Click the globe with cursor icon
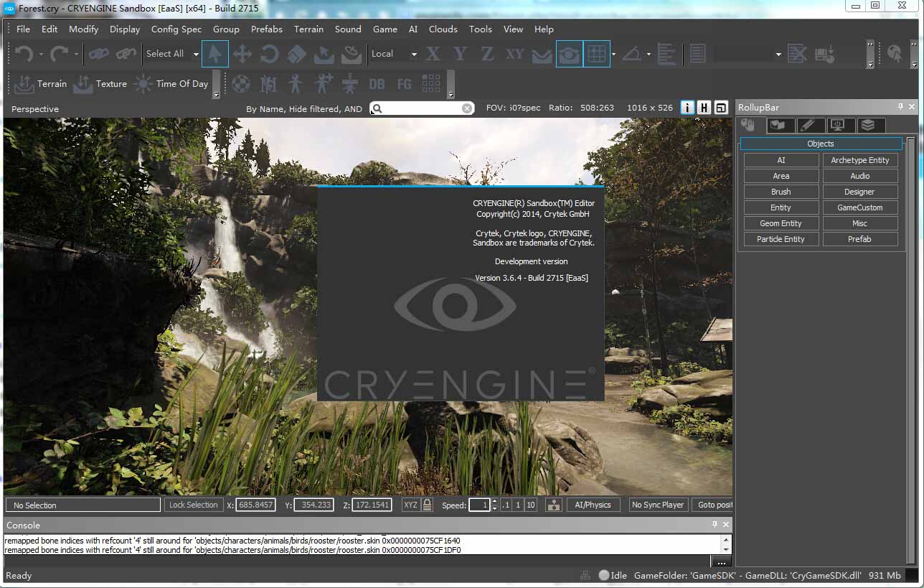 point(894,54)
